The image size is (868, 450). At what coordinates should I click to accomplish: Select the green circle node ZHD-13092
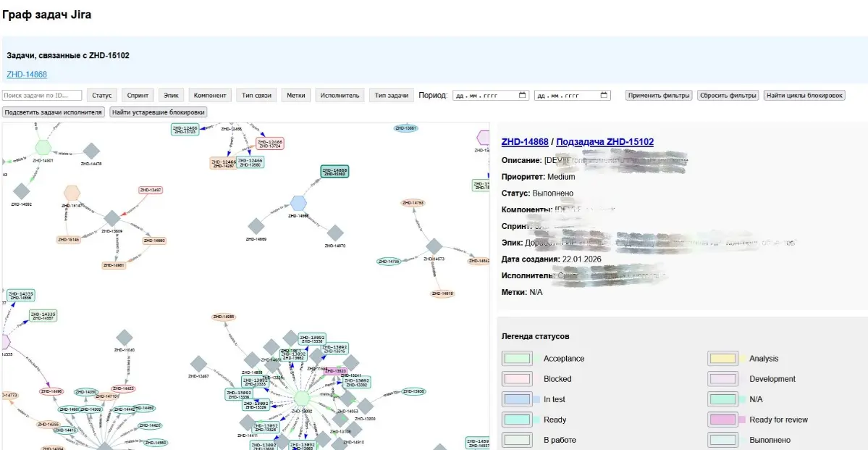click(x=302, y=398)
